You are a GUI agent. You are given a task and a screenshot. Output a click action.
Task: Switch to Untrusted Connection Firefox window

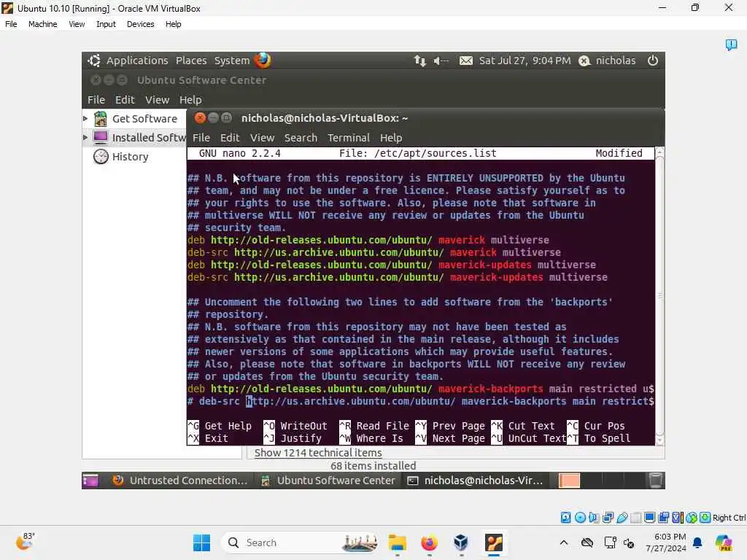[x=180, y=481]
